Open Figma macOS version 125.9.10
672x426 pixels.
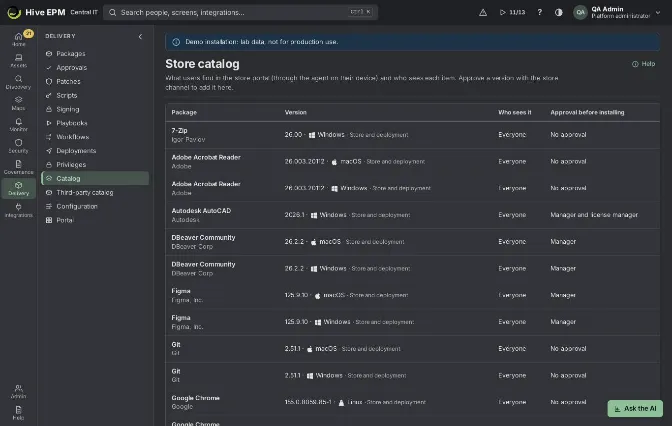pos(412,295)
